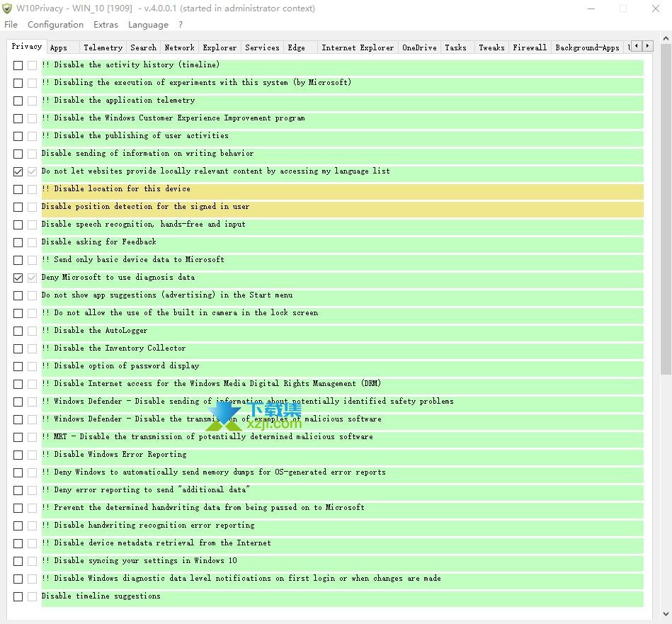Check 'Disable the Inventory Collector' checkbox
Screen dimensions: 672x624
18,348
